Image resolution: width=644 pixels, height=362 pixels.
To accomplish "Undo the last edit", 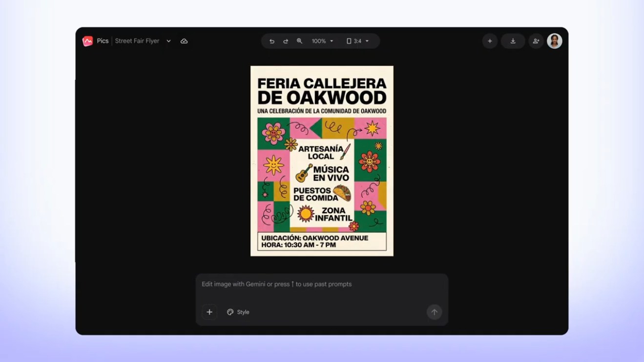I will [272, 41].
